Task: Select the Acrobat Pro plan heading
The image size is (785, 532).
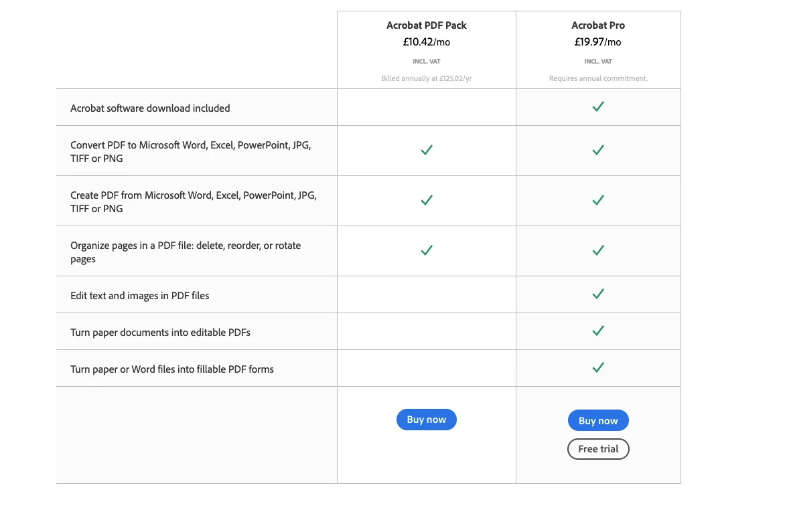Action: pos(597,25)
